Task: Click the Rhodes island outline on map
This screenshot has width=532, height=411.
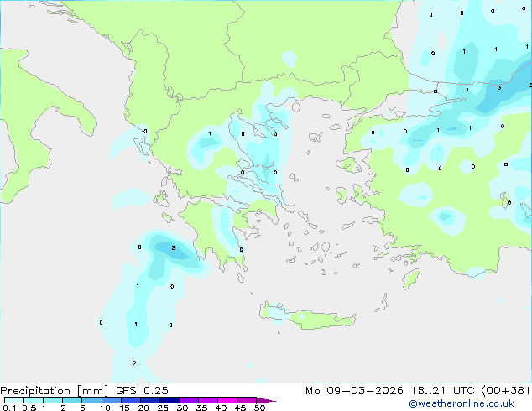Action: (411, 278)
